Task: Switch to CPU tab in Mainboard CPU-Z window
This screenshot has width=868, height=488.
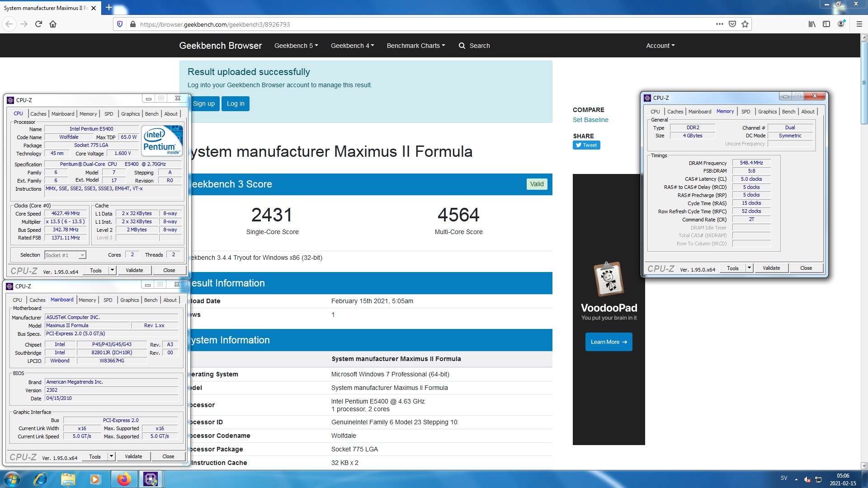Action: tap(17, 300)
